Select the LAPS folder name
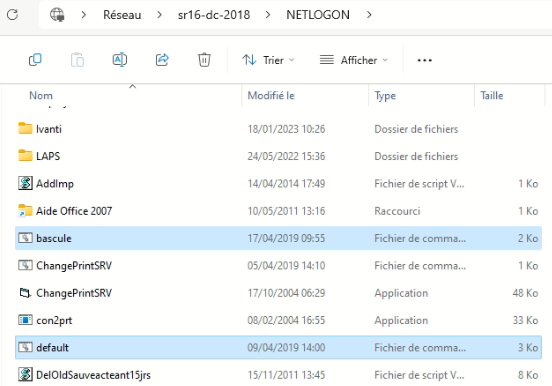552x386 pixels. tap(48, 156)
